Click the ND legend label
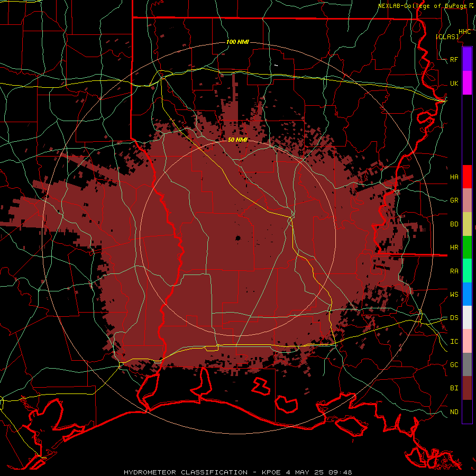Image resolution: width=476 pixels, height=476 pixels. click(x=454, y=412)
